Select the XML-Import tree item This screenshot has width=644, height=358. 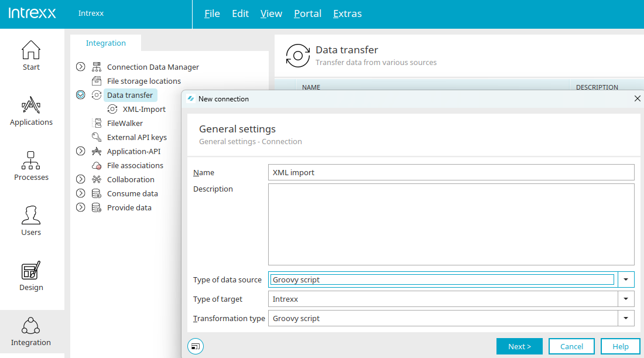tap(144, 109)
